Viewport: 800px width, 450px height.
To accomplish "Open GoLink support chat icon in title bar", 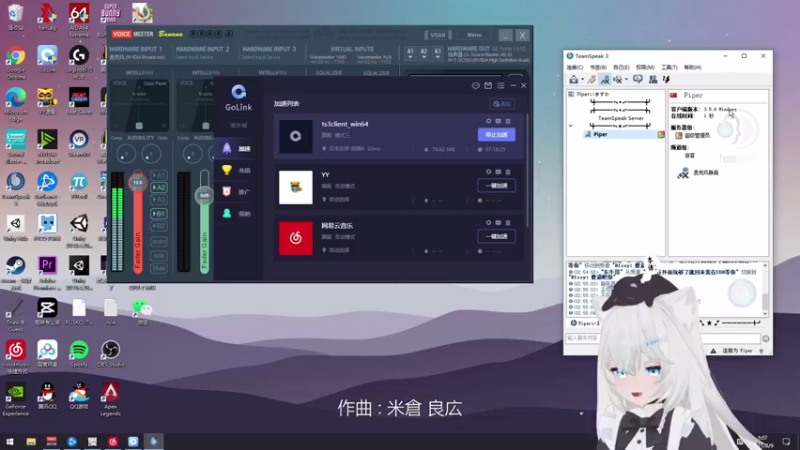I will tap(476, 86).
